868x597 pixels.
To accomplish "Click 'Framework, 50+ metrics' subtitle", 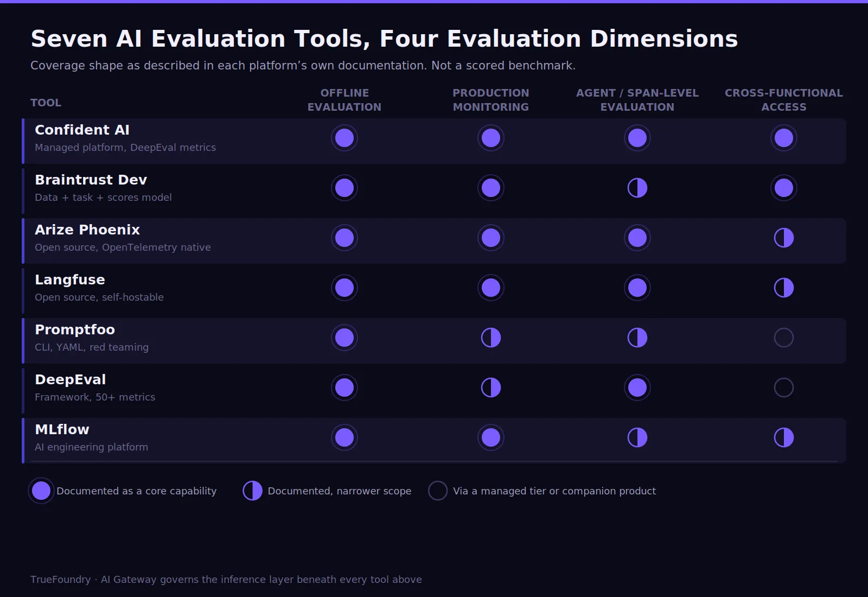I will [x=95, y=397].
